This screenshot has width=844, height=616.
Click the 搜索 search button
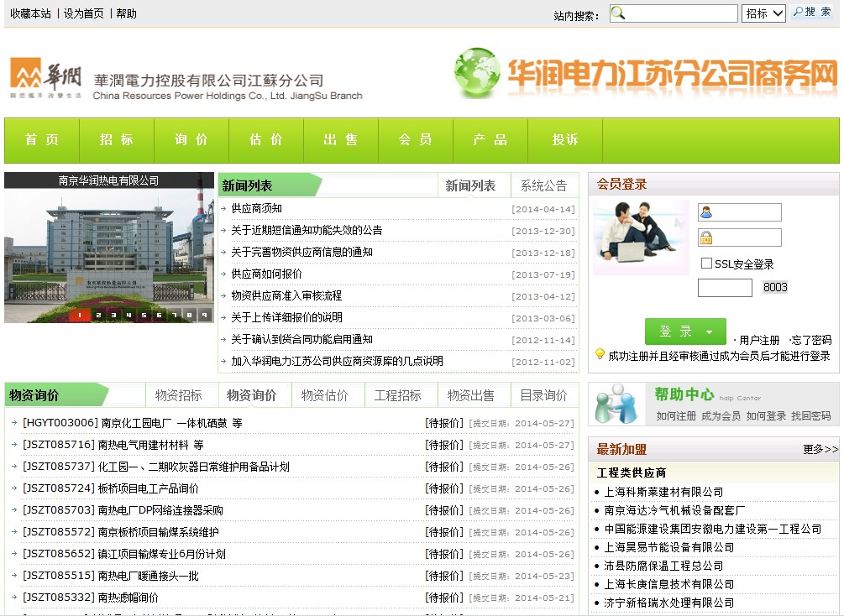(x=813, y=13)
